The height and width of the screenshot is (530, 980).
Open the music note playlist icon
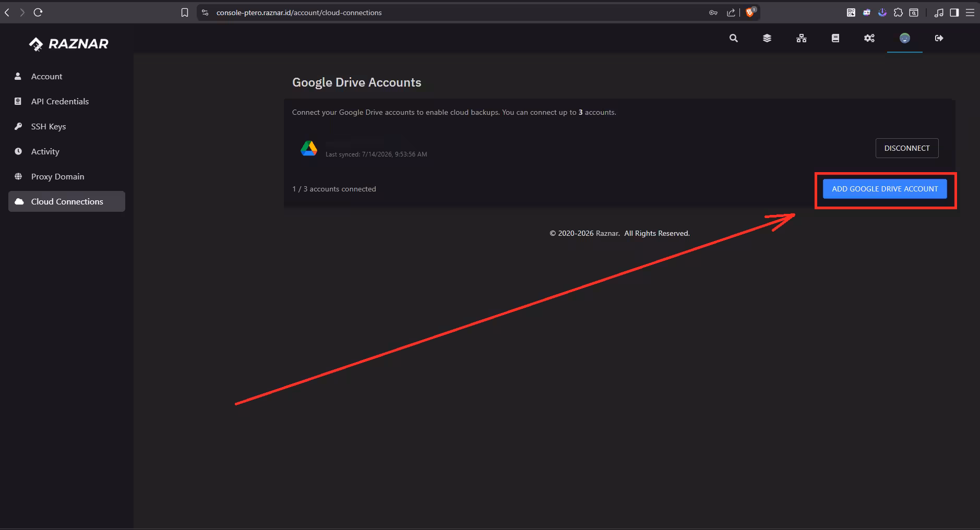(939, 13)
